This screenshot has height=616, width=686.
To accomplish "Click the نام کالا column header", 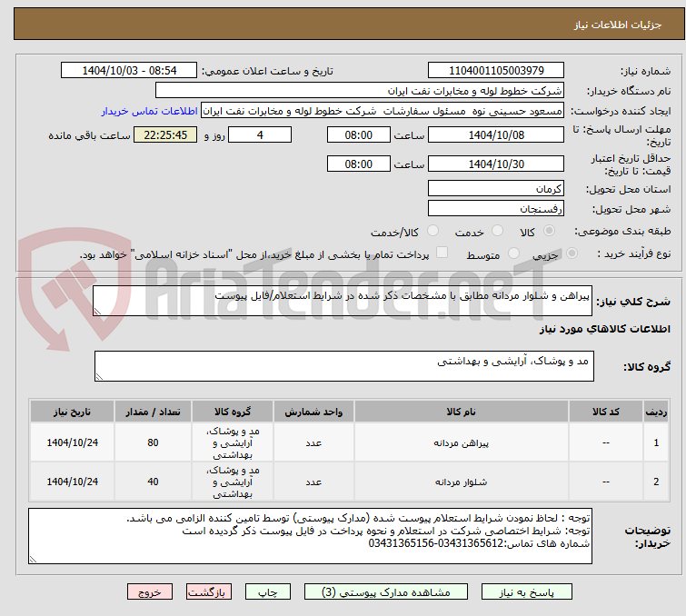I will click(x=462, y=412).
